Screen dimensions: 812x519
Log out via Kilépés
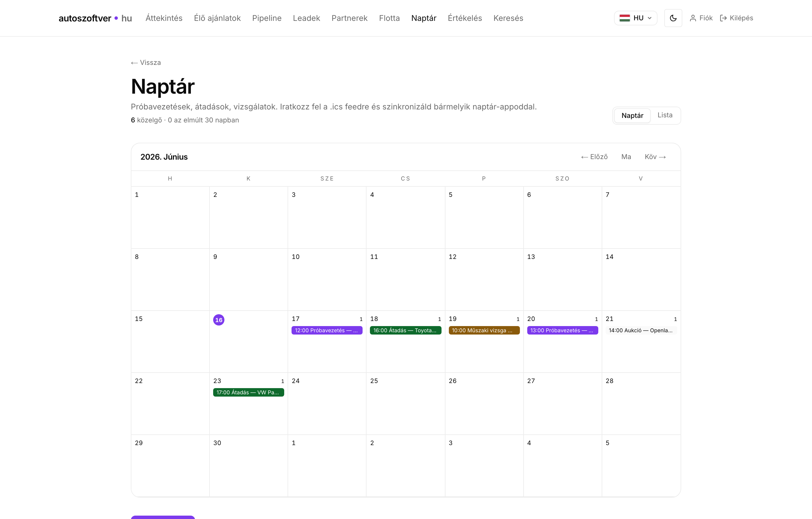(736, 18)
